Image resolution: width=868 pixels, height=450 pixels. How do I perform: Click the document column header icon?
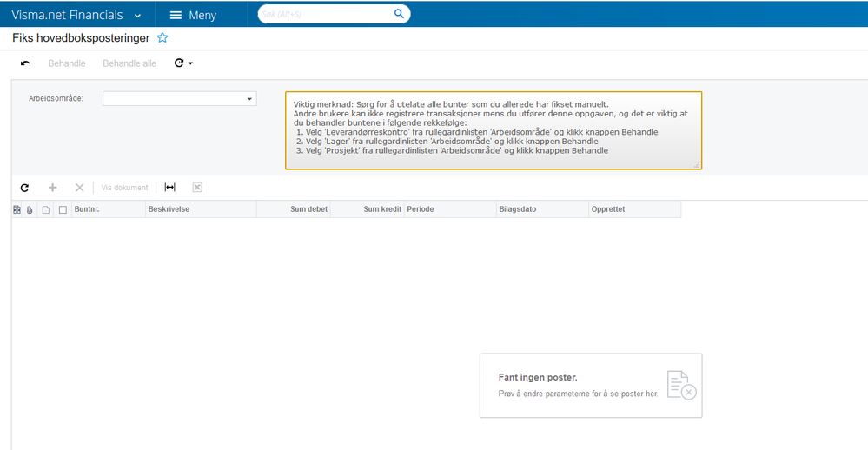pos(46,209)
